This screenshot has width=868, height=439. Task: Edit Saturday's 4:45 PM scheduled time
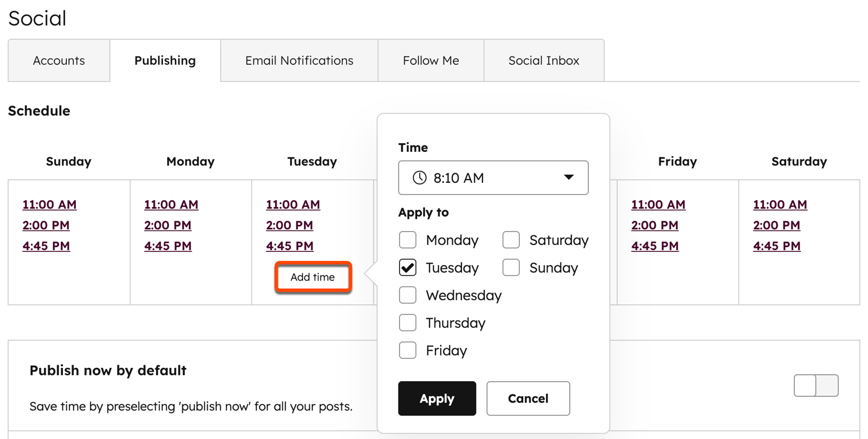coord(777,245)
